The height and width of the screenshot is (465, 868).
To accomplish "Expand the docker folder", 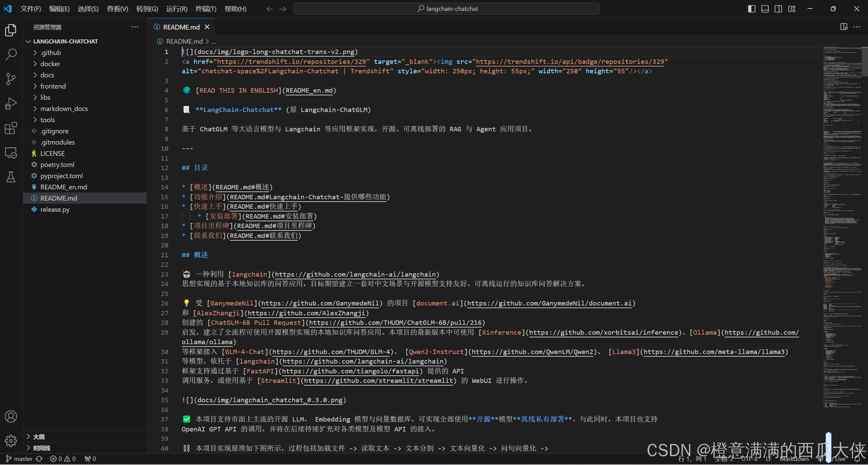I will coord(85,64).
